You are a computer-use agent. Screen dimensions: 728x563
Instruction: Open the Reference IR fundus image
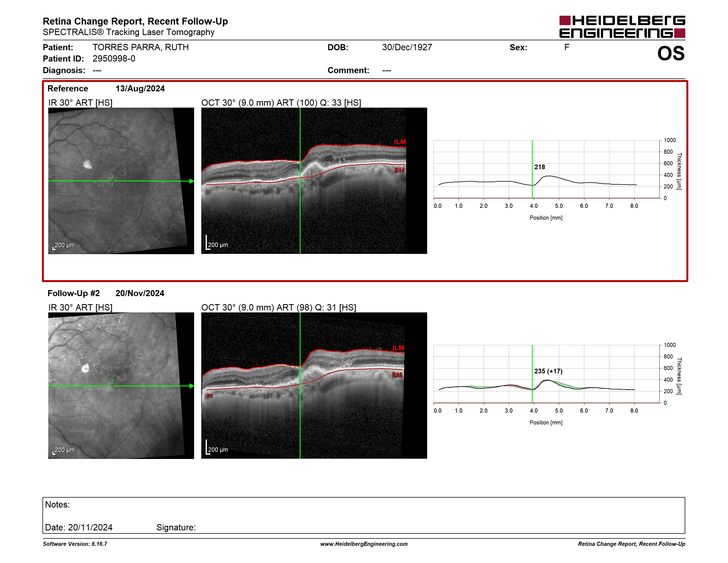point(121,181)
